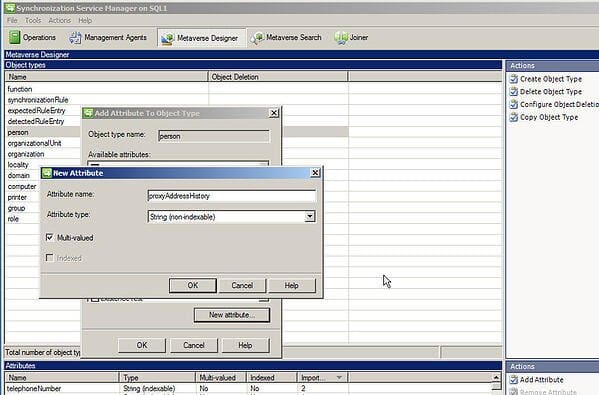Click the Attribute name input field
The height and width of the screenshot is (395, 599).
pyautogui.click(x=232, y=196)
